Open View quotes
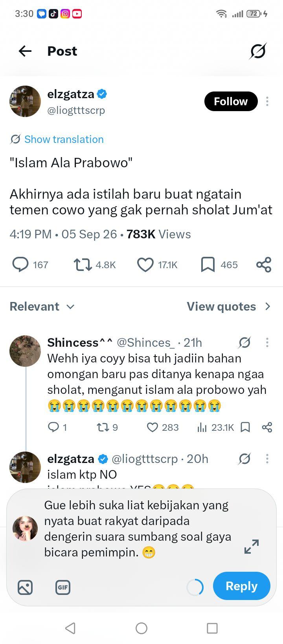 pos(229,306)
